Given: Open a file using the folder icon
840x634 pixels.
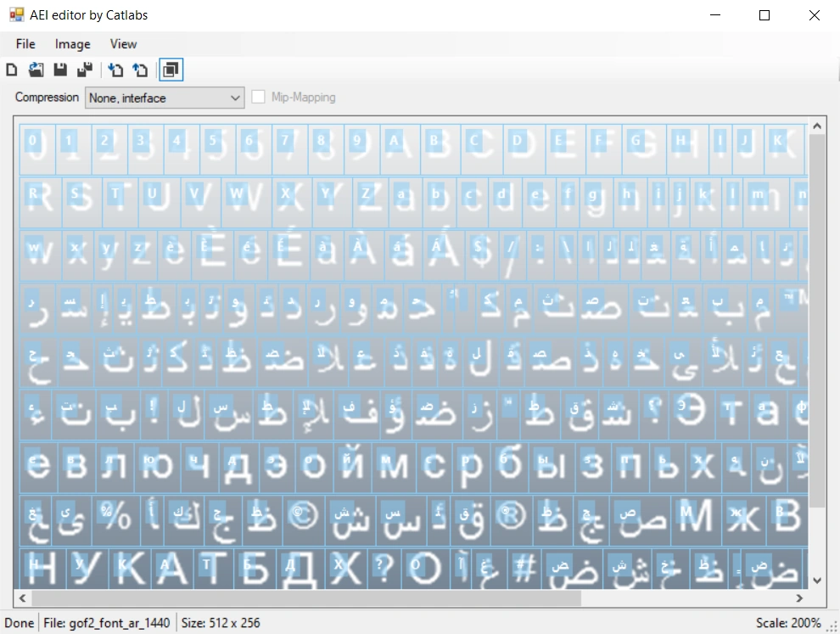Looking at the screenshot, I should (x=36, y=70).
